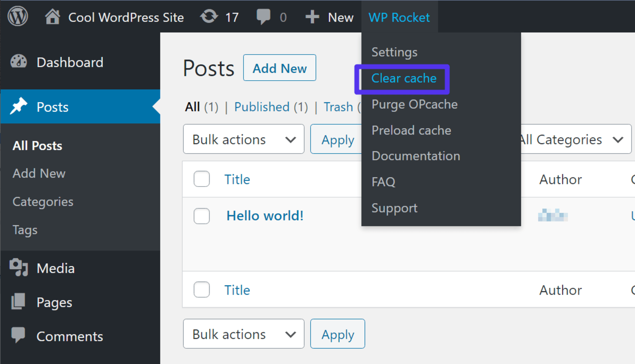Open the top Bulk actions dropdown
The width and height of the screenshot is (635, 364).
243,139
